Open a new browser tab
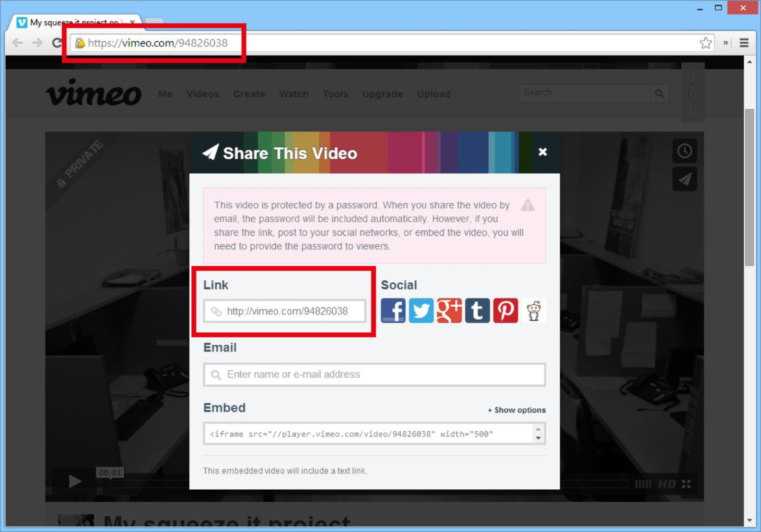 coord(154,21)
